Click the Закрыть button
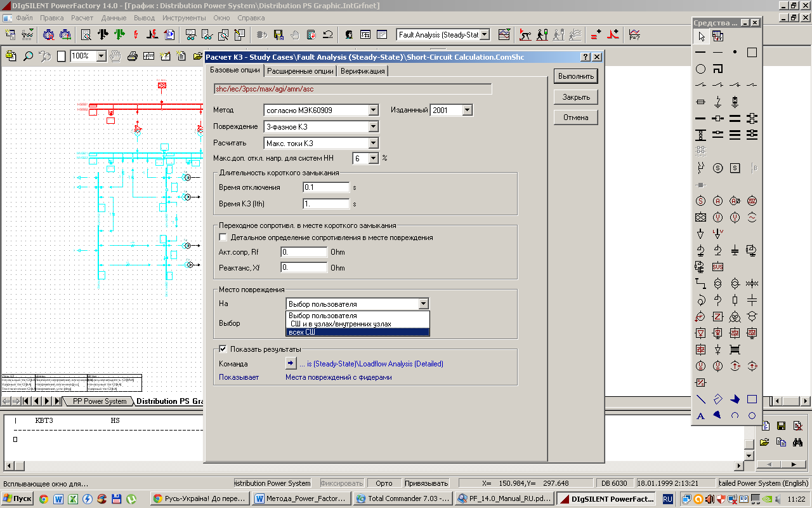This screenshot has width=812, height=508. pyautogui.click(x=576, y=97)
